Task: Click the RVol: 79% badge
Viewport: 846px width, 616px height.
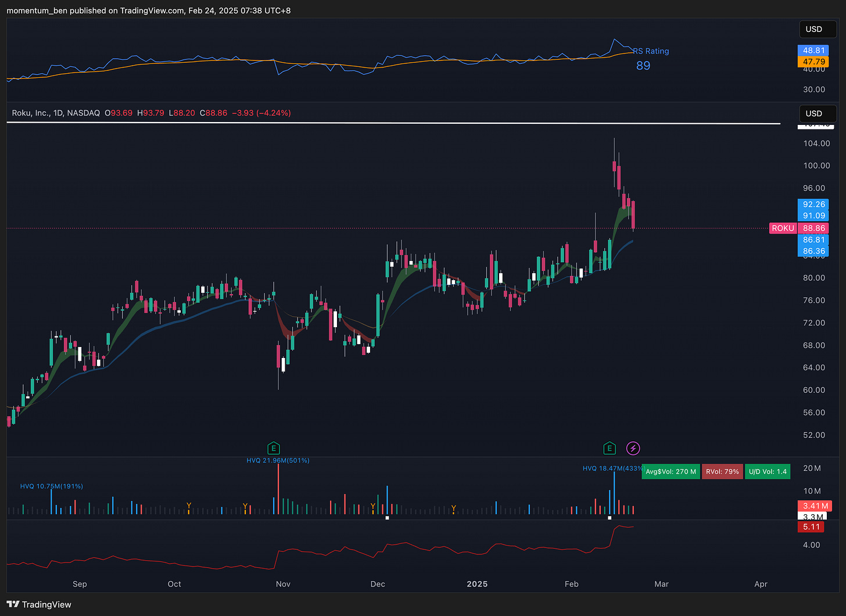Action: click(x=722, y=471)
